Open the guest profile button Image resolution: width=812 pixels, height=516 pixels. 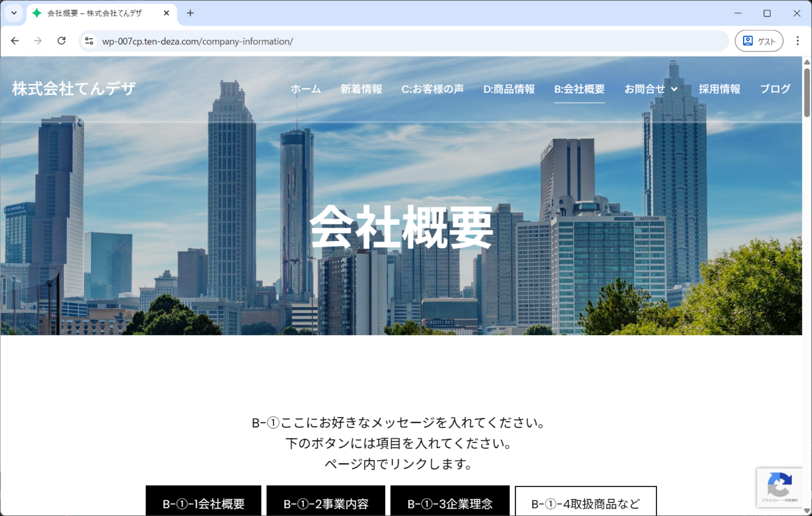point(759,41)
